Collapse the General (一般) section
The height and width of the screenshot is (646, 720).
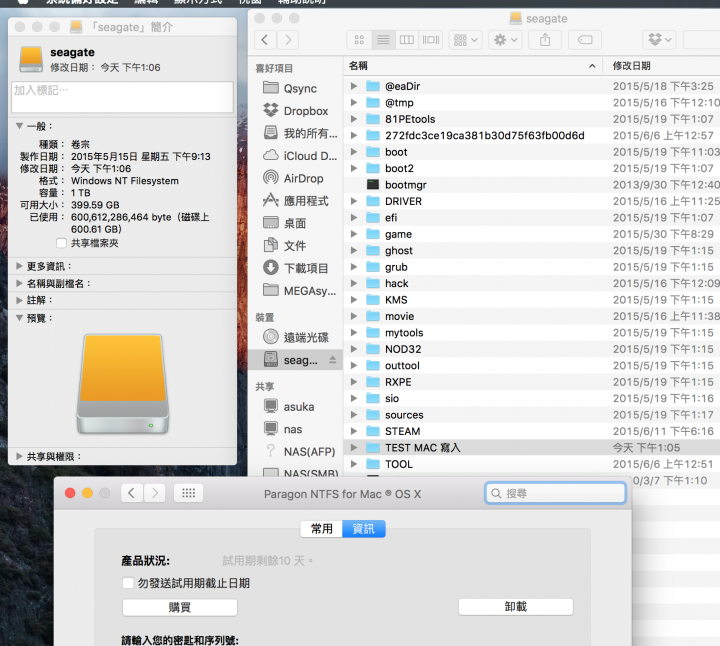click(20, 126)
